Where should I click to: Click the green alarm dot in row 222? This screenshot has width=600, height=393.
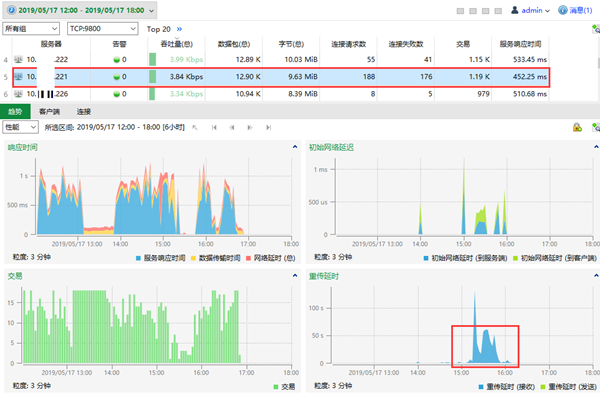117,60
